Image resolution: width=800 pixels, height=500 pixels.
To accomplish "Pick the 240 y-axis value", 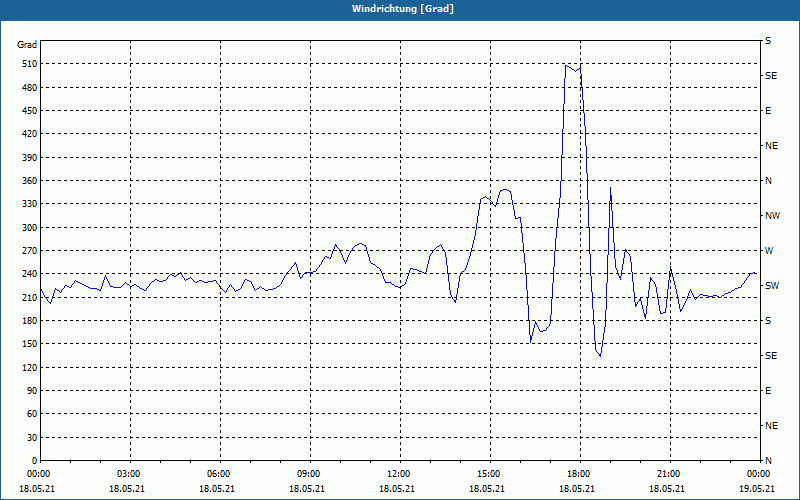I will click(x=30, y=274).
